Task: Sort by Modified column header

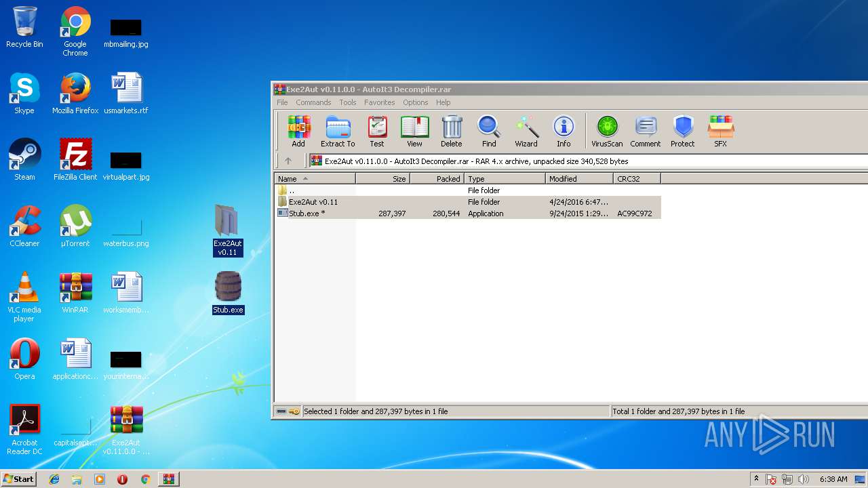Action: coord(580,179)
